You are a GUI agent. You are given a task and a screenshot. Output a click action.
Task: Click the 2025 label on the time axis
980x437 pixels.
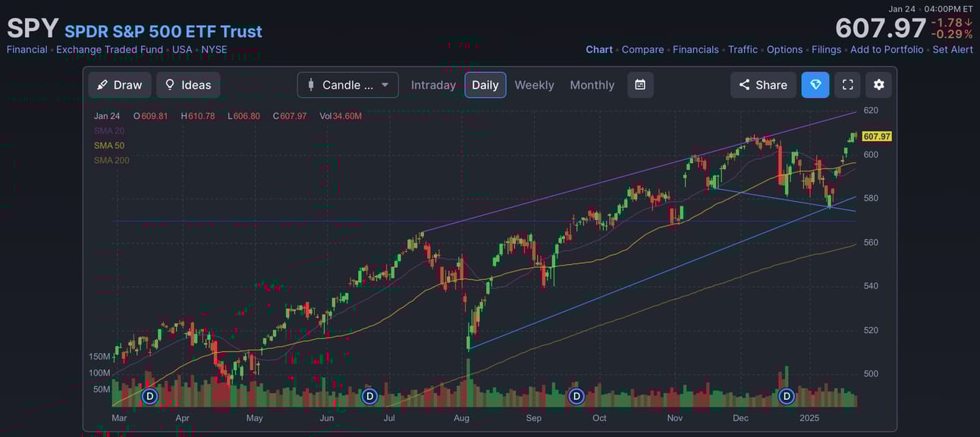809,418
